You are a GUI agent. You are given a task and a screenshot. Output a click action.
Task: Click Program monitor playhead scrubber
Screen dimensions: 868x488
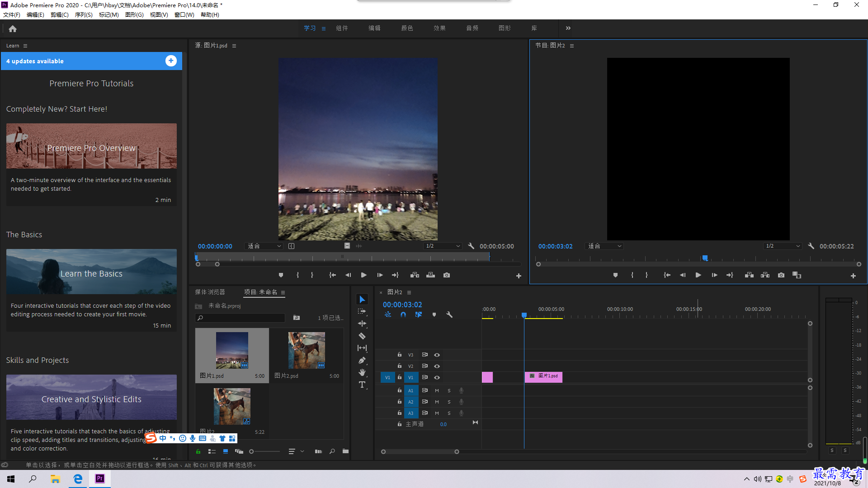705,258
